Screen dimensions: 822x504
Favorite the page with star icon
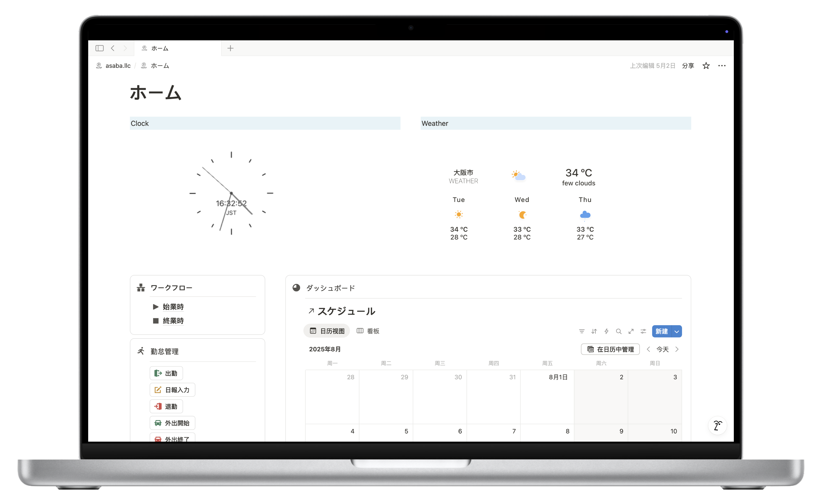click(706, 66)
